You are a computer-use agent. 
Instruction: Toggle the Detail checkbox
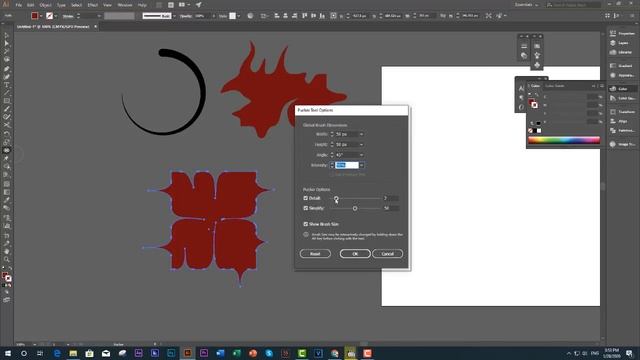coord(305,198)
